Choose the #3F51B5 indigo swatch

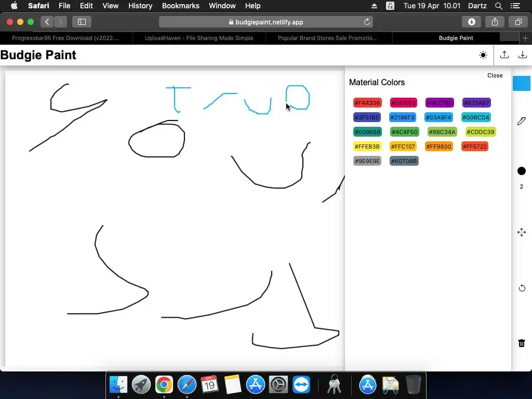(x=367, y=117)
